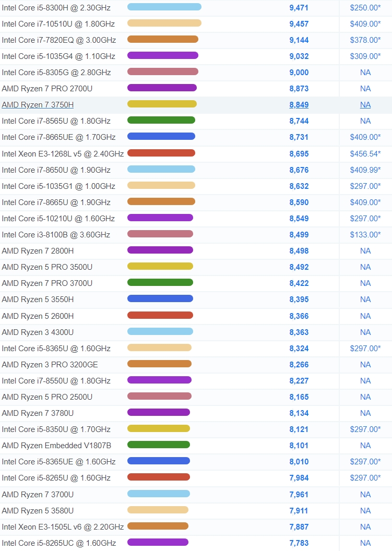Click the 8,632 score of Core i5-1035G1
The image size is (392, 551).
click(299, 186)
